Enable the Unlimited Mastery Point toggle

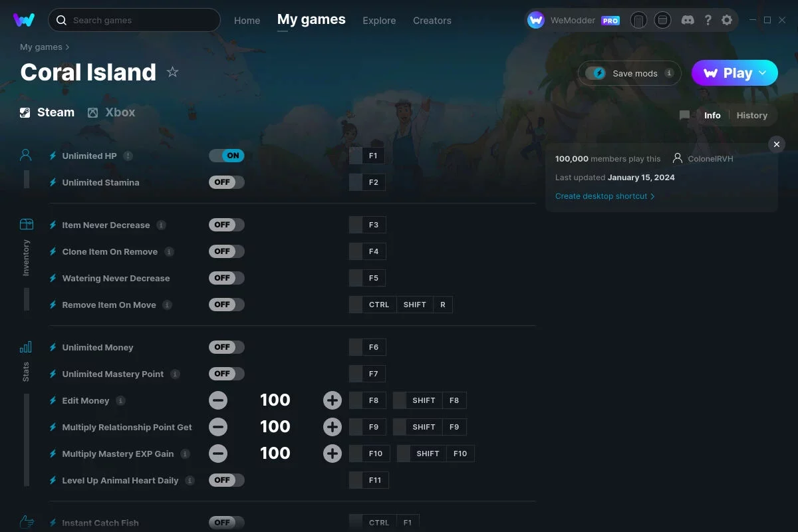pyautogui.click(x=227, y=374)
